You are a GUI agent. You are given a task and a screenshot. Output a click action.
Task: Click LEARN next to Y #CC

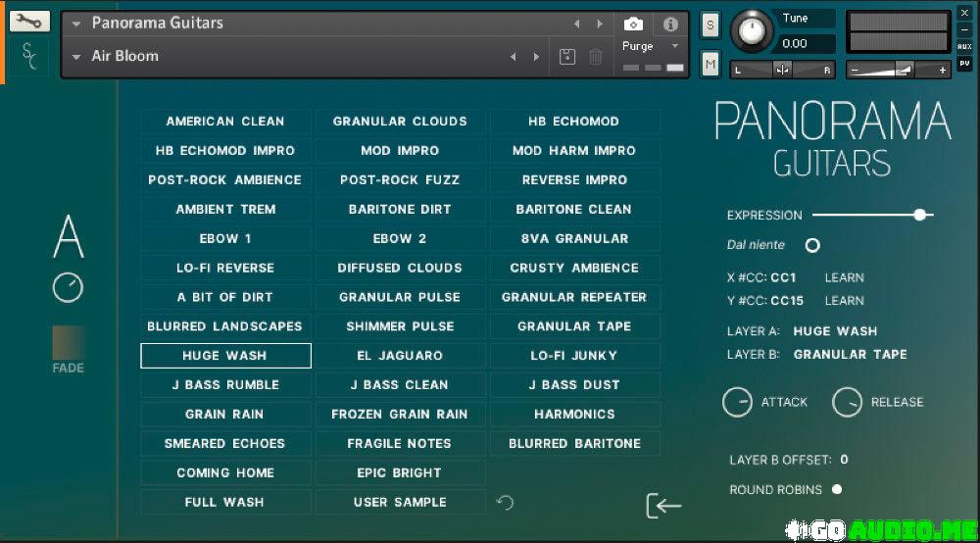pos(844,301)
